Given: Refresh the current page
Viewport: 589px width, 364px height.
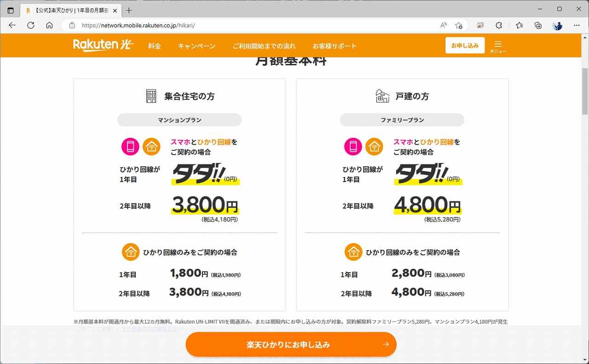Looking at the screenshot, I should coord(30,25).
